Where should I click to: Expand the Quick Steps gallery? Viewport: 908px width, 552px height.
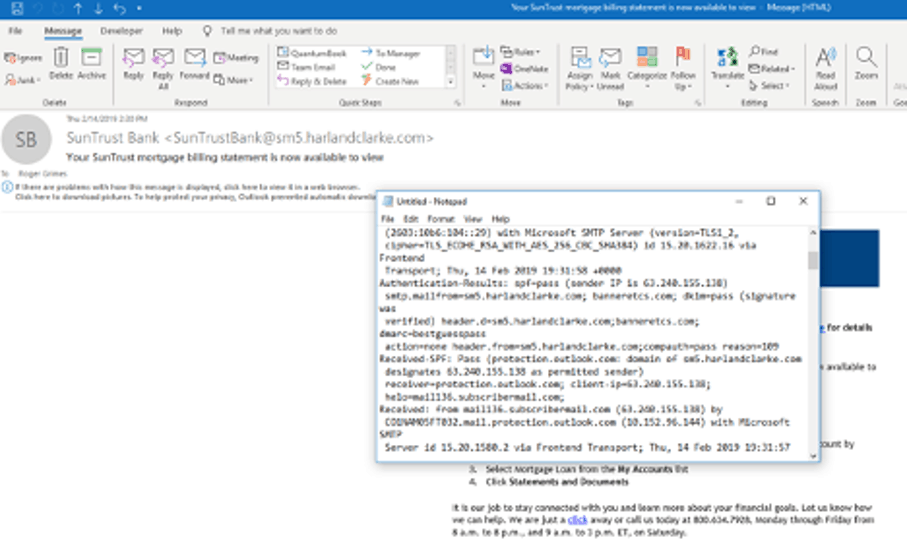pos(451,82)
